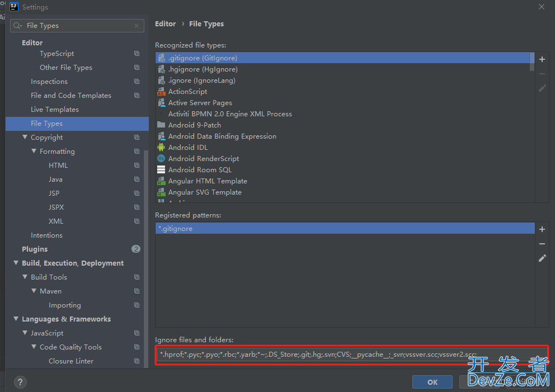Open Other File Types settings
Image resolution: width=555 pixels, height=392 pixels.
66,67
